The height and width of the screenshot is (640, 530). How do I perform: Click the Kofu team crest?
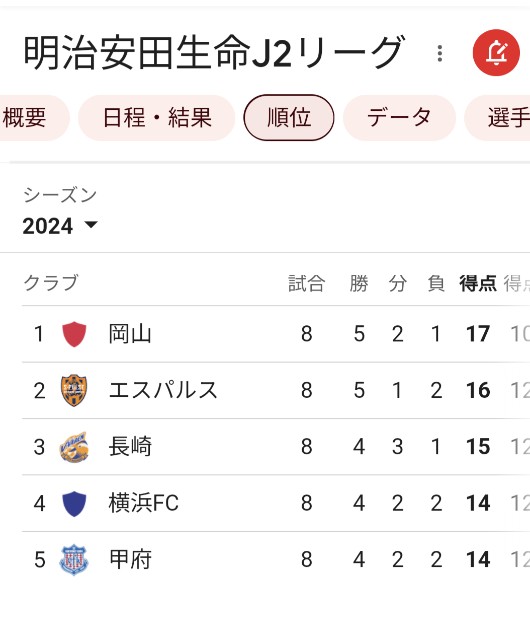74,560
